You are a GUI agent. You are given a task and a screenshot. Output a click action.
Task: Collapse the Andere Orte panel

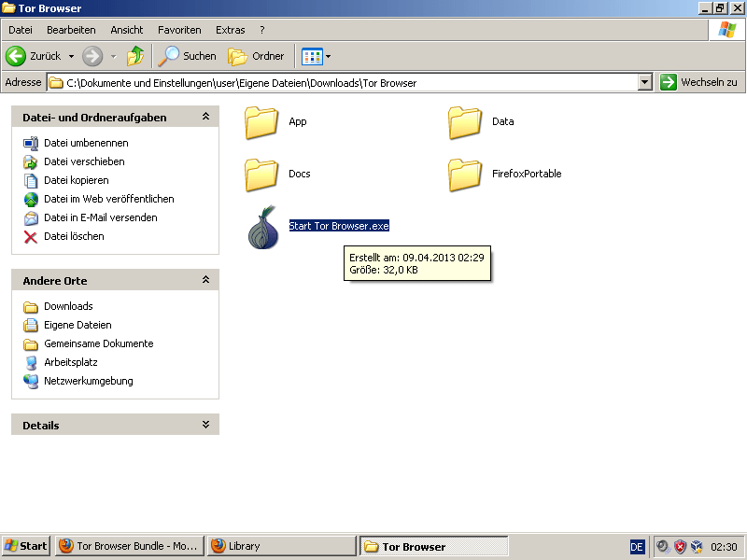pyautogui.click(x=205, y=280)
